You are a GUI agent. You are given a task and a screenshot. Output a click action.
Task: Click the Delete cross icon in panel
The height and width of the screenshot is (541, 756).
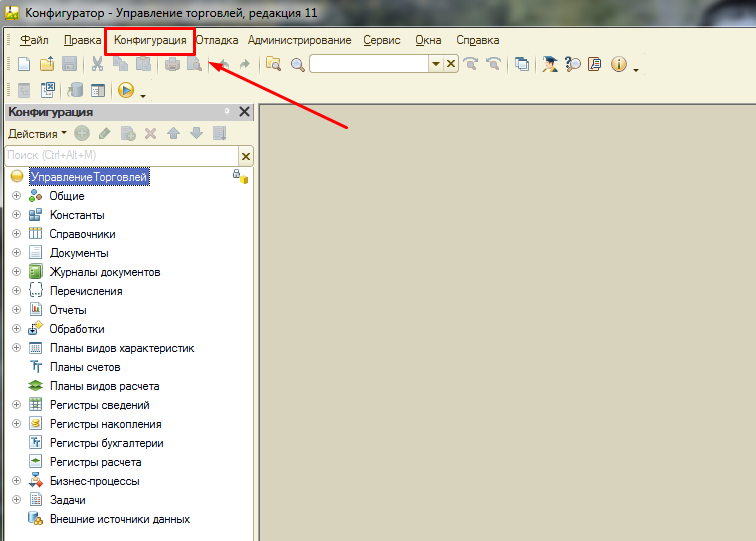150,134
